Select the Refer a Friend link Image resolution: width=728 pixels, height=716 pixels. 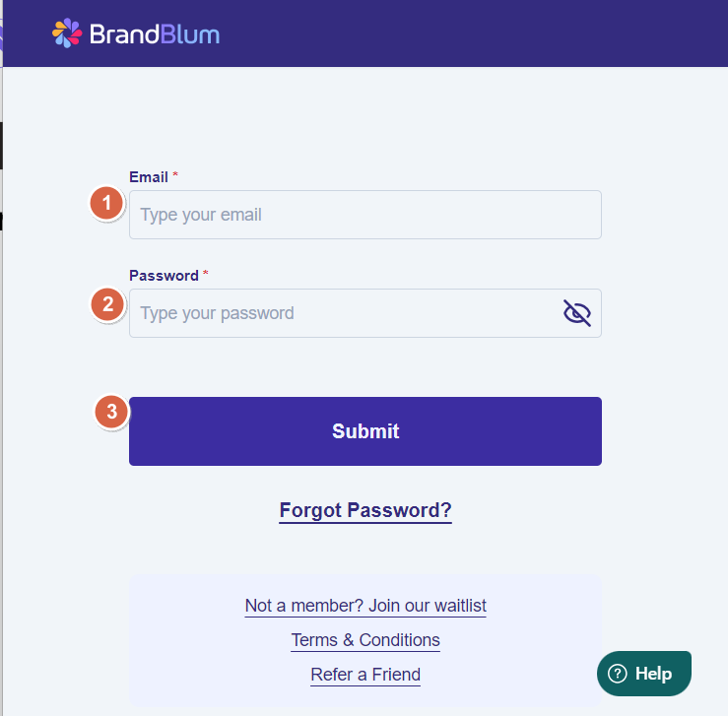pyautogui.click(x=365, y=675)
